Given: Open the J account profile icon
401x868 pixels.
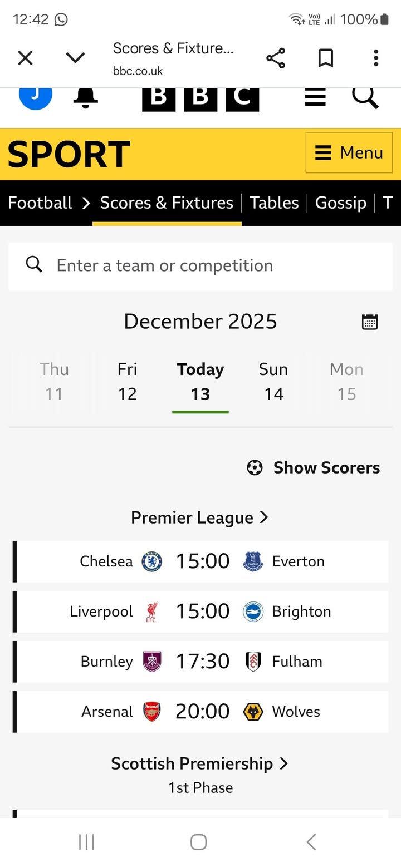Looking at the screenshot, I should pyautogui.click(x=36, y=96).
